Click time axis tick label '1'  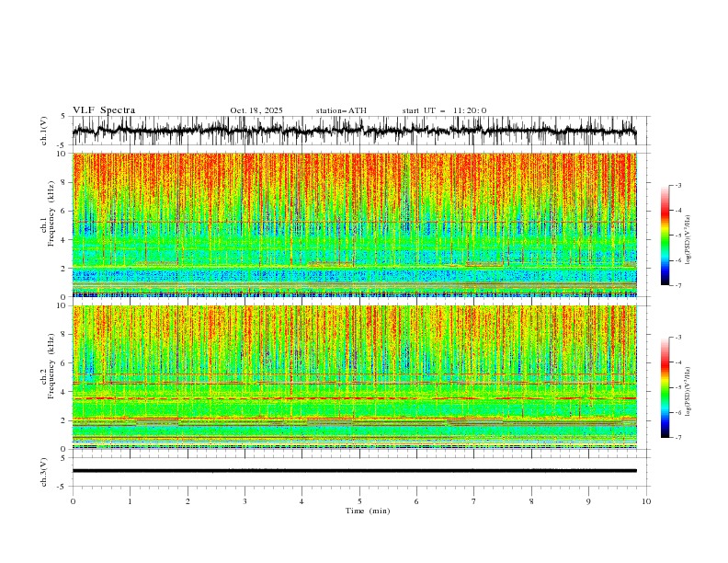pos(130,501)
